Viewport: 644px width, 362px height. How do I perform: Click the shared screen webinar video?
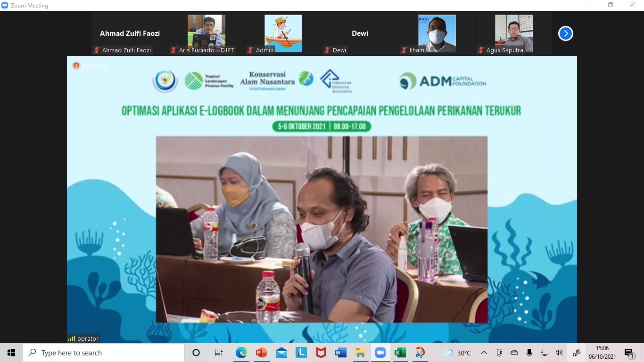(322, 199)
